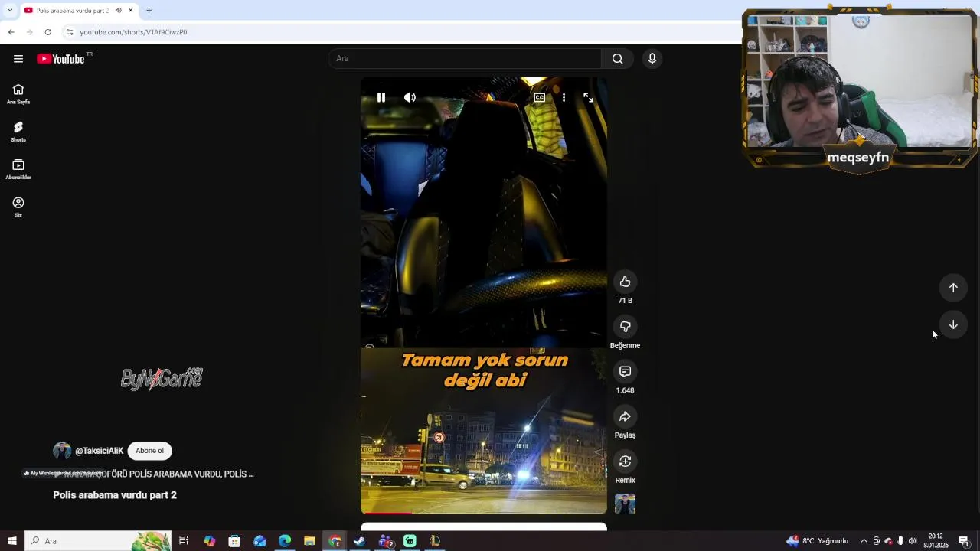Show hidden system tray icons
The image size is (980, 551).
pyautogui.click(x=864, y=541)
